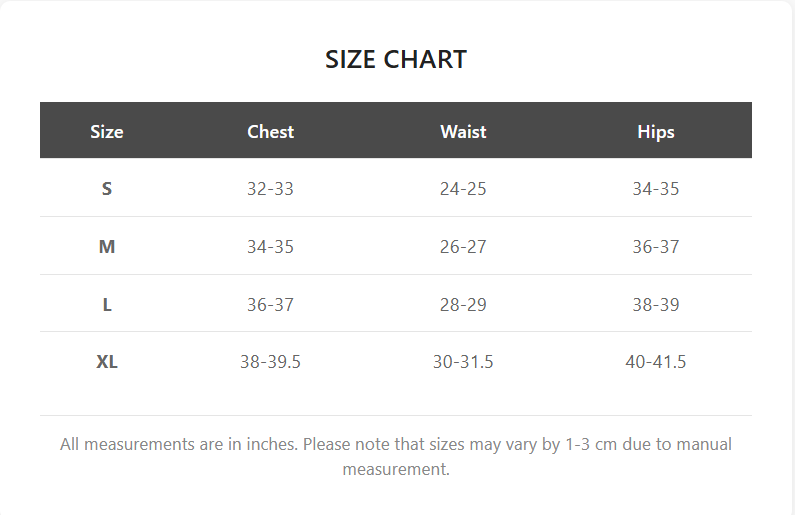Select the S size row label
The height and width of the screenshot is (515, 795).
[x=107, y=188]
